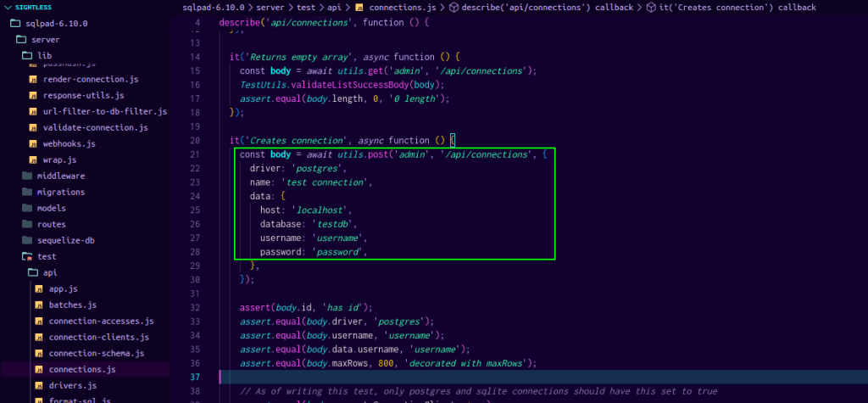Click the test folder icon
Image resolution: width=868 pixels, height=403 pixels.
tap(27, 256)
